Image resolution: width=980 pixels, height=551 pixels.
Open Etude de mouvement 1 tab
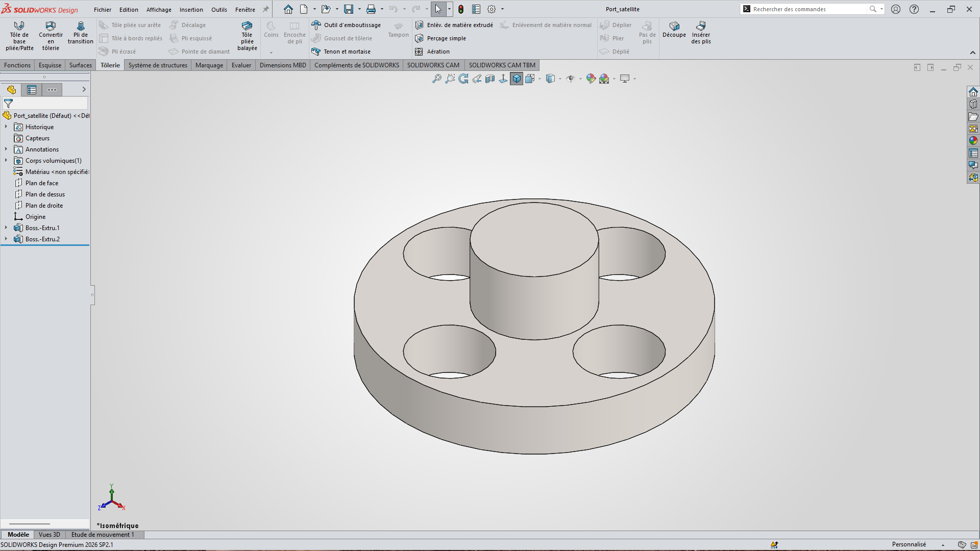click(x=103, y=535)
